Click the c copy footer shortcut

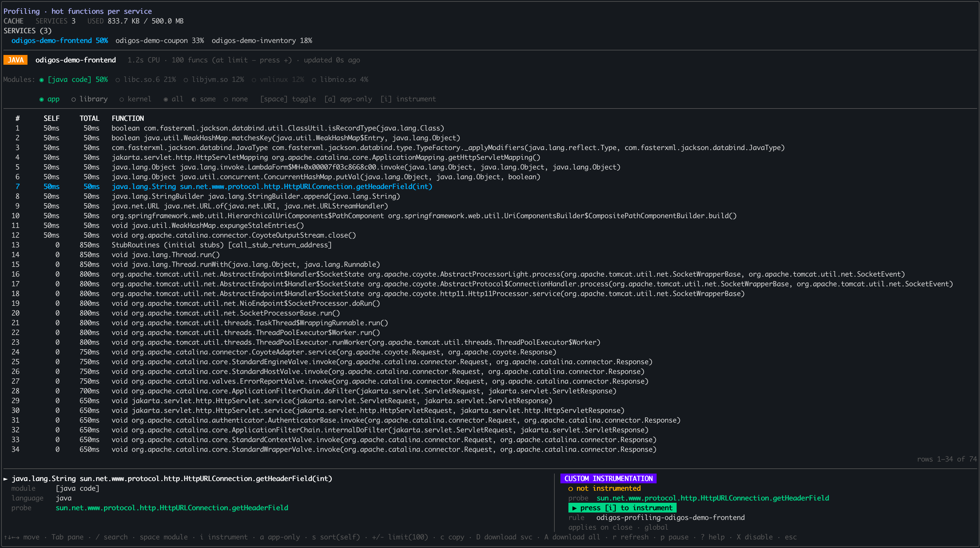[x=452, y=537]
